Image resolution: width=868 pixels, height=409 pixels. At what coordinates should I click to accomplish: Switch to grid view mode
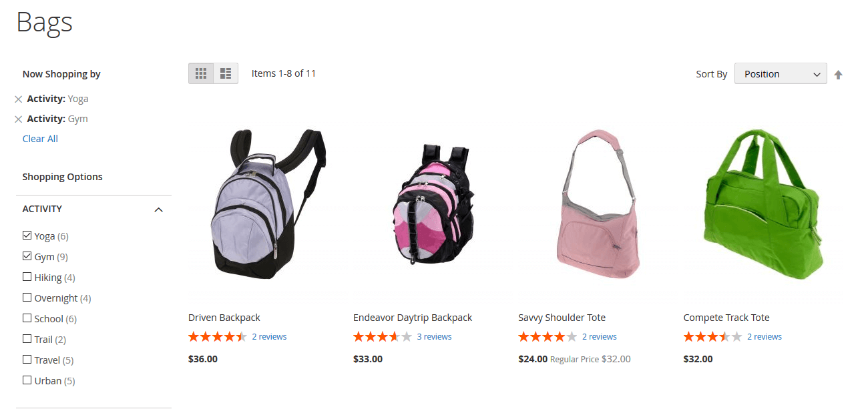(x=201, y=73)
